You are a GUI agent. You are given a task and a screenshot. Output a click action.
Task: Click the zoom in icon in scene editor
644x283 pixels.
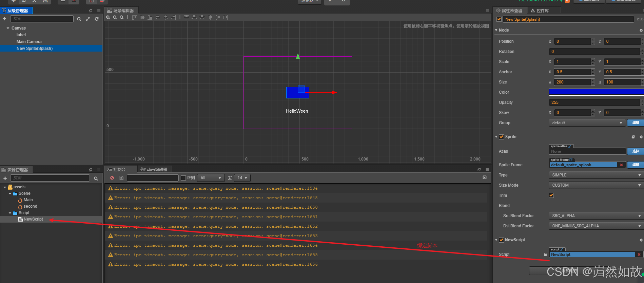pos(108,17)
